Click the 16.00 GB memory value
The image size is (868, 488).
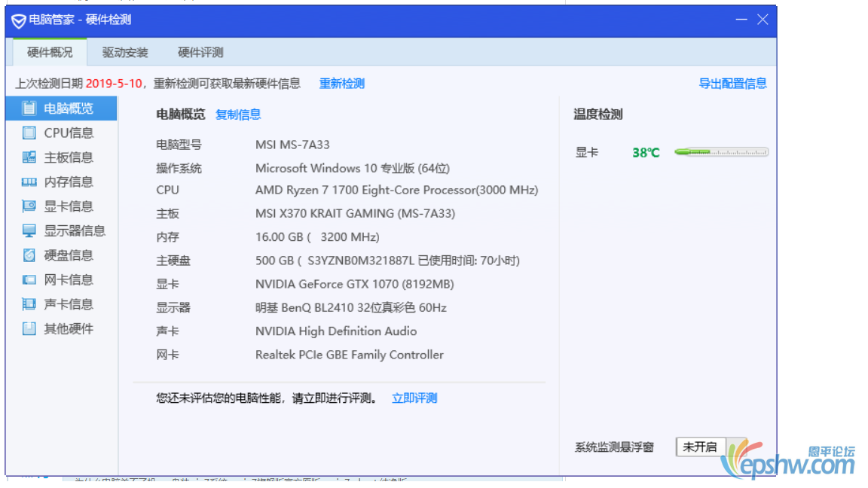coord(317,237)
